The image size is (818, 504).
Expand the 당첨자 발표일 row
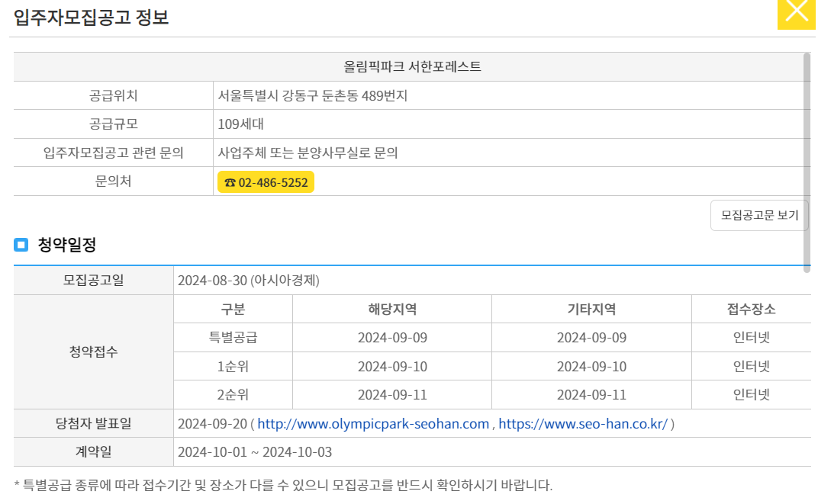pos(92,423)
